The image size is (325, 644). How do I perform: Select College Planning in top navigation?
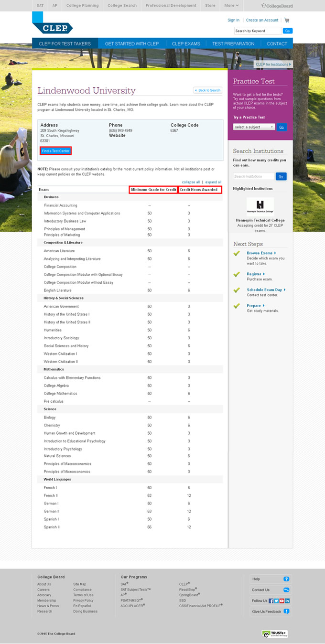[83, 6]
